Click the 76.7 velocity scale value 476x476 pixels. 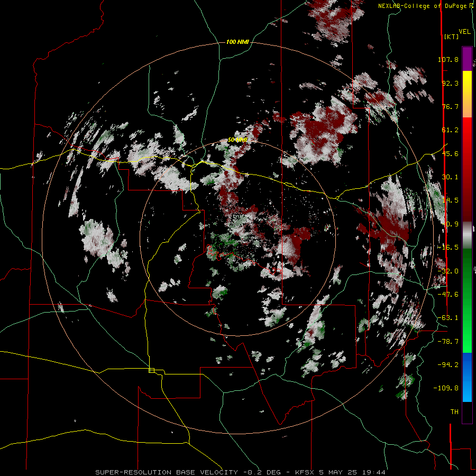pos(450,106)
